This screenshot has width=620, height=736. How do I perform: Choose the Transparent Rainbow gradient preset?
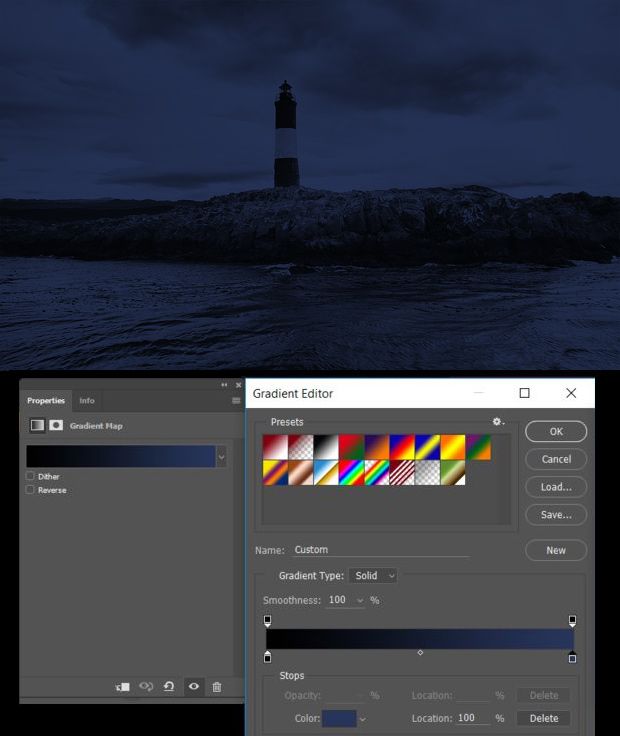point(377,472)
